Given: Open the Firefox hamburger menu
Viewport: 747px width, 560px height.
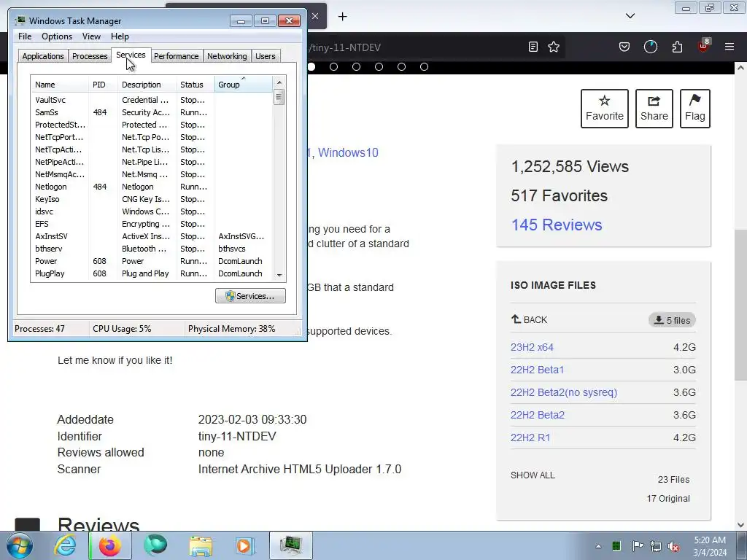Looking at the screenshot, I should pyautogui.click(x=729, y=47).
